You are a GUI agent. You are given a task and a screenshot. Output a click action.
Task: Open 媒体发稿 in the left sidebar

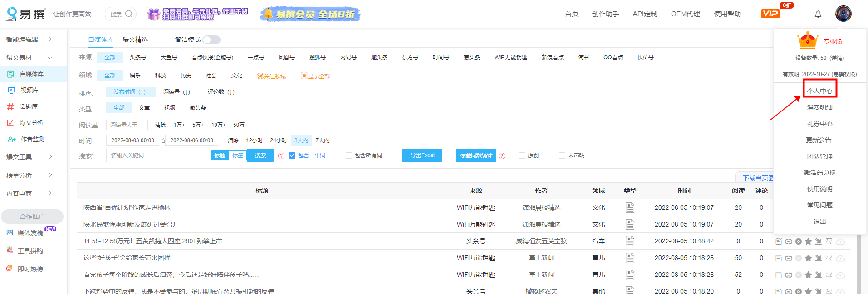tap(30, 233)
